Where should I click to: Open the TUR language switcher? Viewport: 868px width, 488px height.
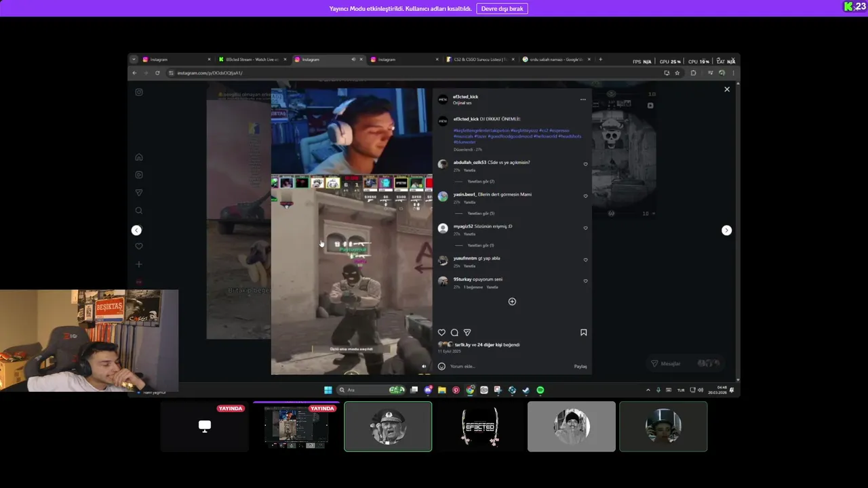[x=681, y=390]
